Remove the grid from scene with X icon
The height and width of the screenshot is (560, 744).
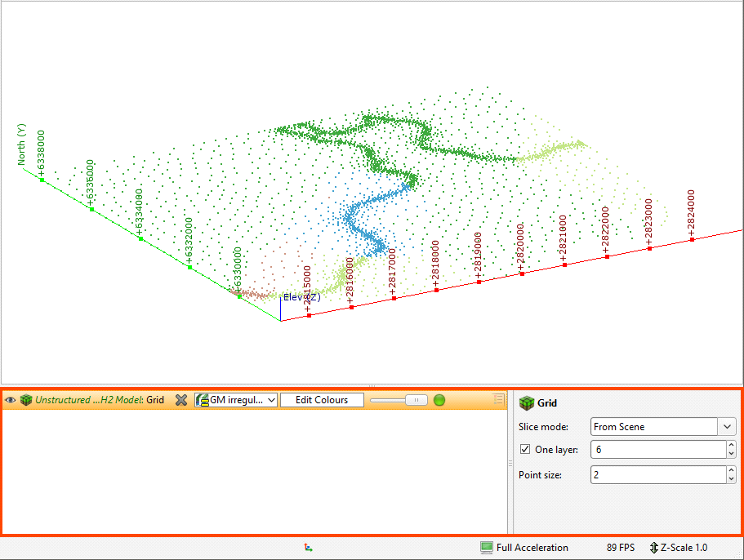(x=181, y=400)
